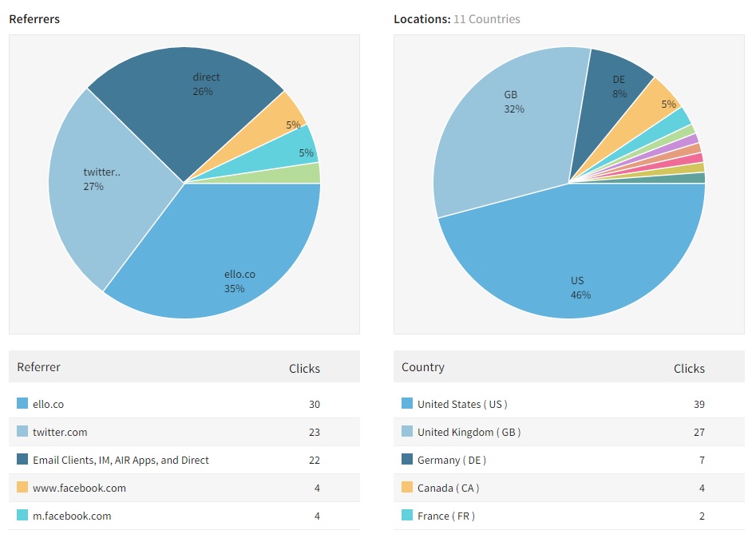Viewport: 756px width, 534px height.
Task: Click the Country column header
Action: (423, 366)
